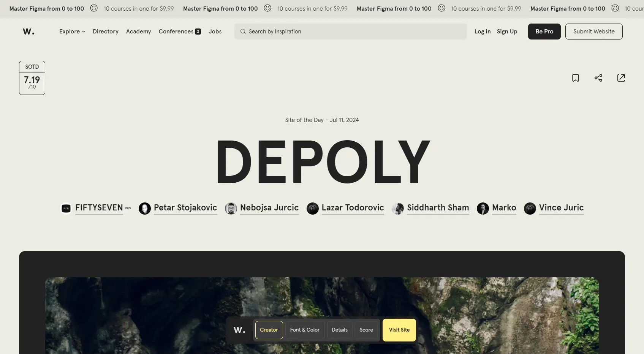Click the Conferences count badge

198,32
